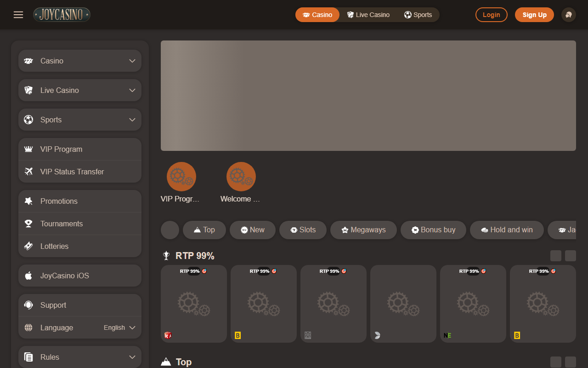The width and height of the screenshot is (588, 368).
Task: Switch to the Live Casino header tab
Action: click(x=368, y=15)
